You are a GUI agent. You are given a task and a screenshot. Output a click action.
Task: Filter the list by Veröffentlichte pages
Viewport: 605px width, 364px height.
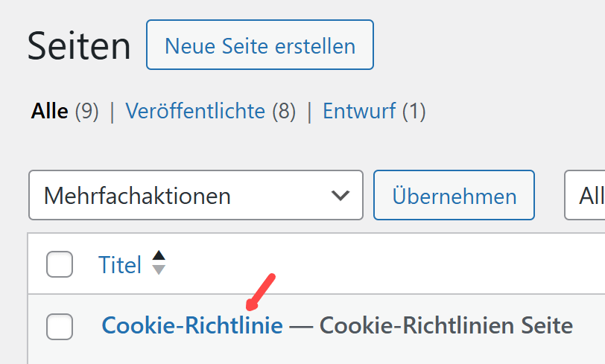pyautogui.click(x=195, y=112)
